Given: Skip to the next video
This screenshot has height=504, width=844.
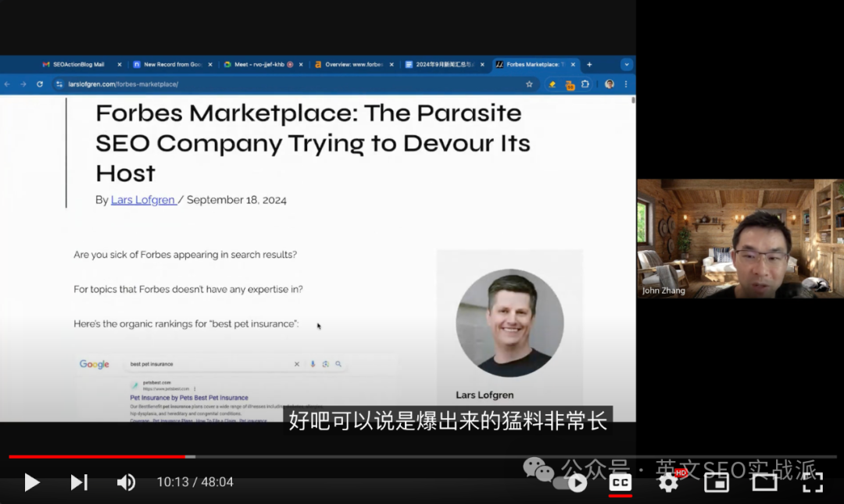Looking at the screenshot, I should pos(79,482).
